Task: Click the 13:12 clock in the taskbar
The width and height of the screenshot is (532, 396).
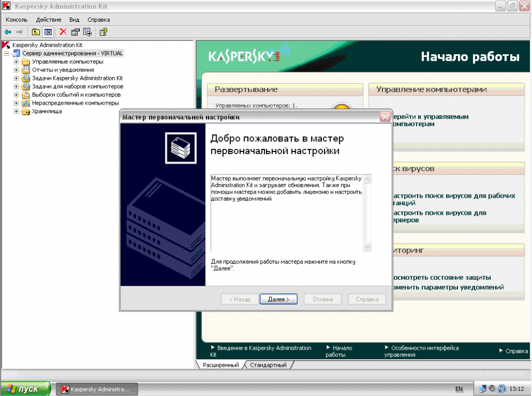Action: (x=517, y=389)
